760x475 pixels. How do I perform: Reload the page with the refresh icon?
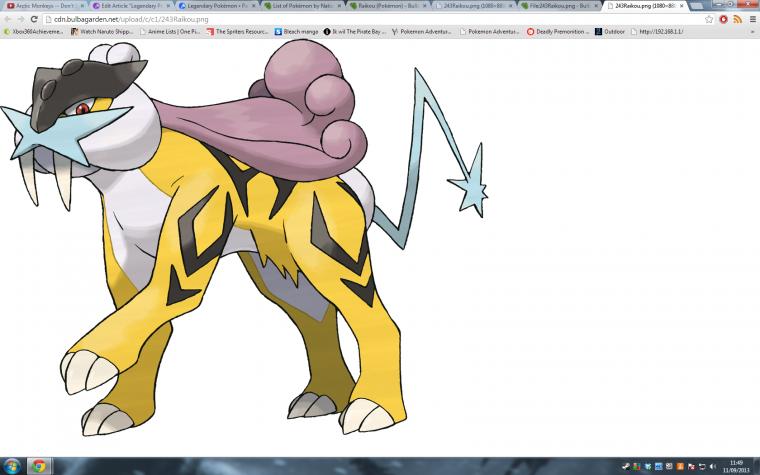tap(34, 19)
